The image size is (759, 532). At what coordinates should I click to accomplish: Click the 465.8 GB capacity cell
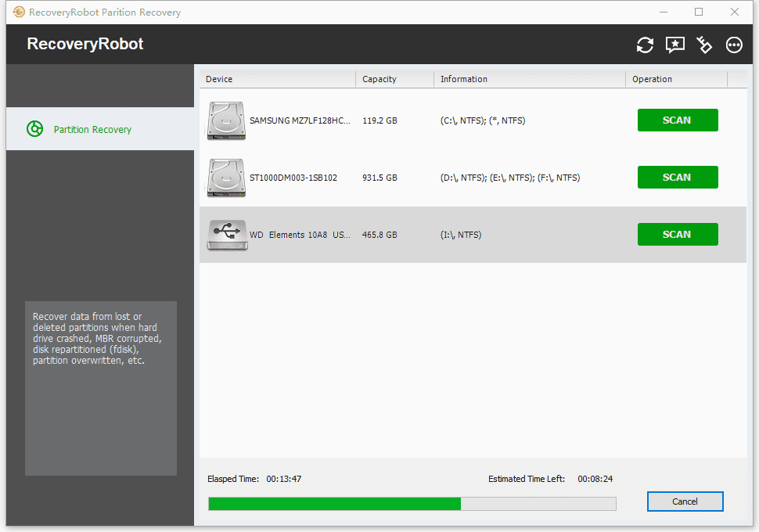tap(380, 235)
